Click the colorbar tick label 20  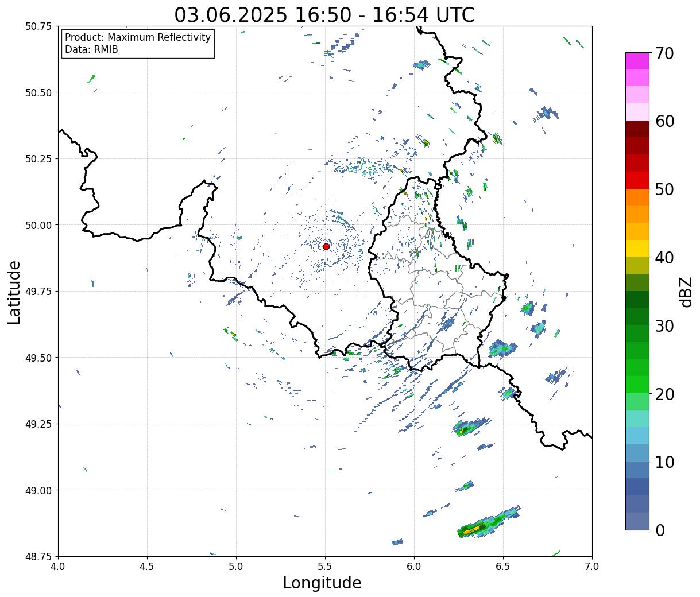[x=664, y=394]
